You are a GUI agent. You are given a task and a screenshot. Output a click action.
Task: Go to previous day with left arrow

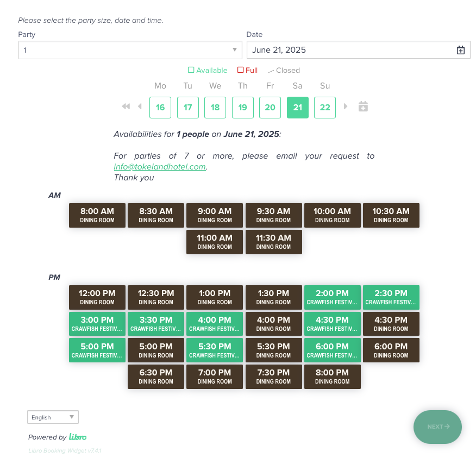(x=140, y=106)
